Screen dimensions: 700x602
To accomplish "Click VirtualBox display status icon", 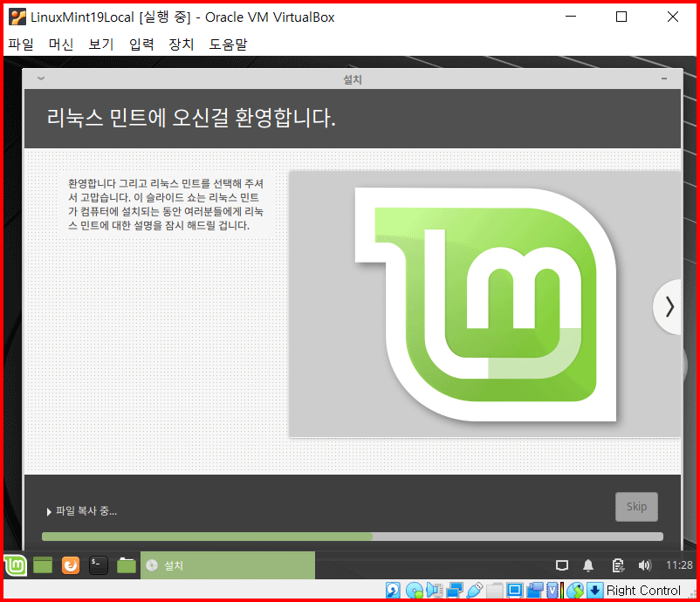I will click(514, 591).
